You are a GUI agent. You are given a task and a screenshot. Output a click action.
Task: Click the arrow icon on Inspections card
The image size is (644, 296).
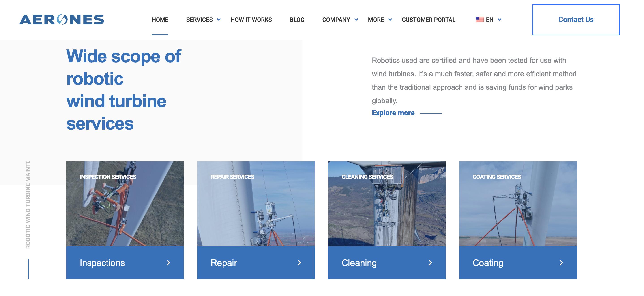(x=168, y=263)
